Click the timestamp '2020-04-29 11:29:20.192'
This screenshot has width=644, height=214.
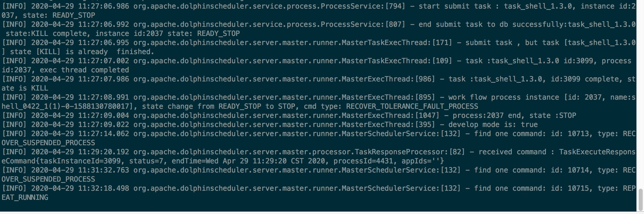pyautogui.click(x=80, y=152)
